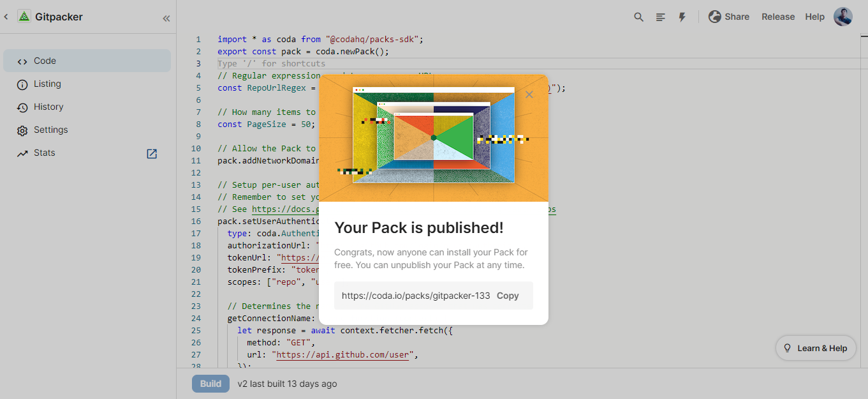Click the illustration in the published dialog

point(434,138)
